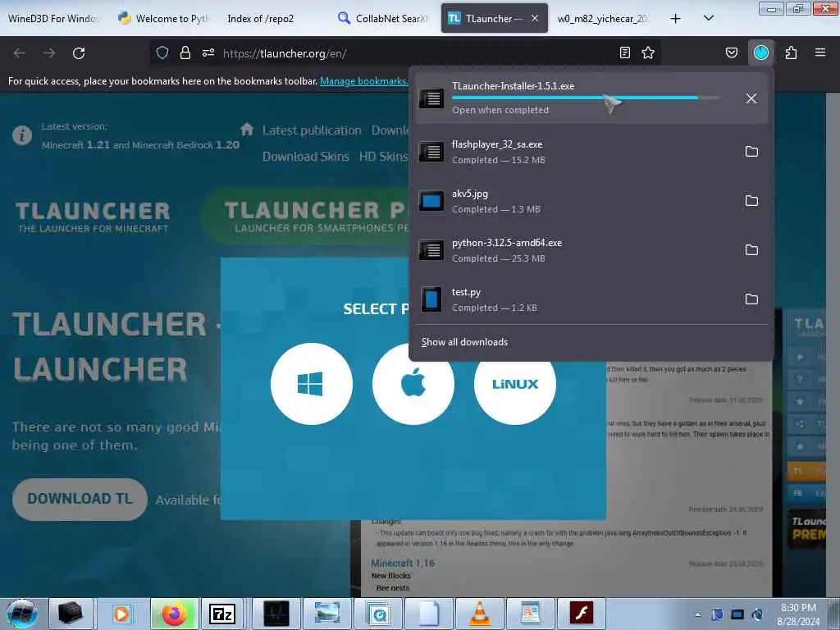Save page to Pocket
The width and height of the screenshot is (840, 630).
(731, 52)
